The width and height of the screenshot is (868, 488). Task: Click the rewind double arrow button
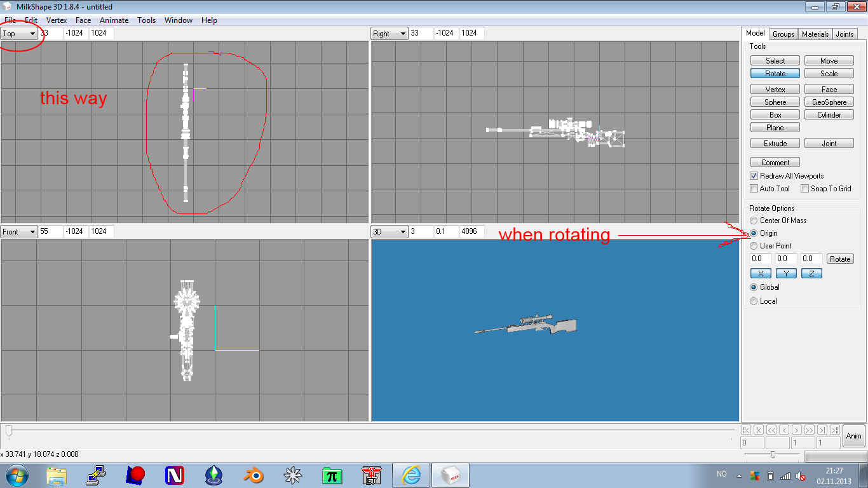[x=771, y=430]
